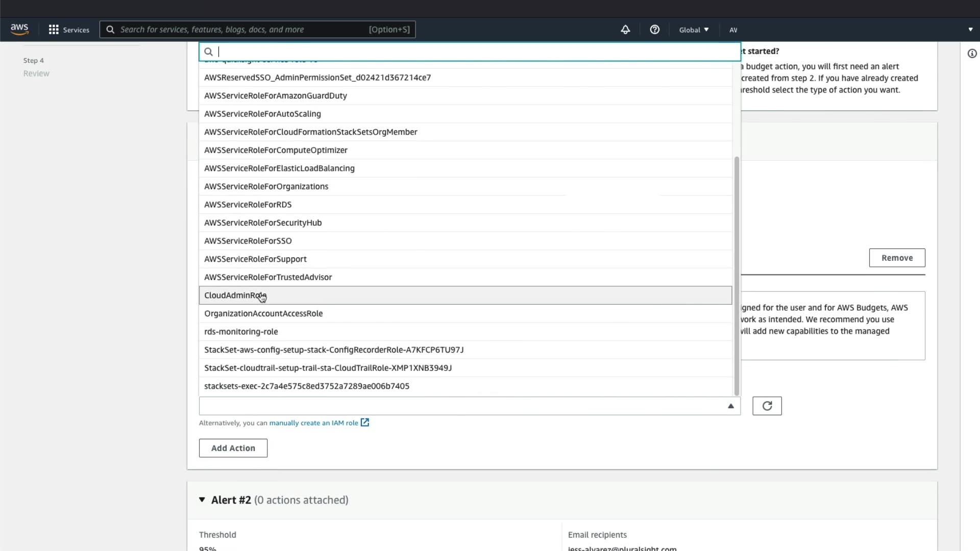The image size is (980, 551).
Task: Open manually create an IAM role link
Action: click(313, 423)
